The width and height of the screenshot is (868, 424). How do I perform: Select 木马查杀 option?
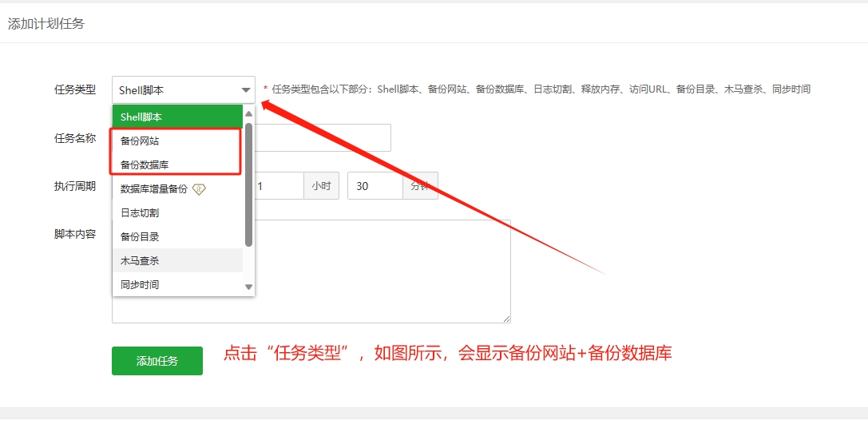pos(177,261)
